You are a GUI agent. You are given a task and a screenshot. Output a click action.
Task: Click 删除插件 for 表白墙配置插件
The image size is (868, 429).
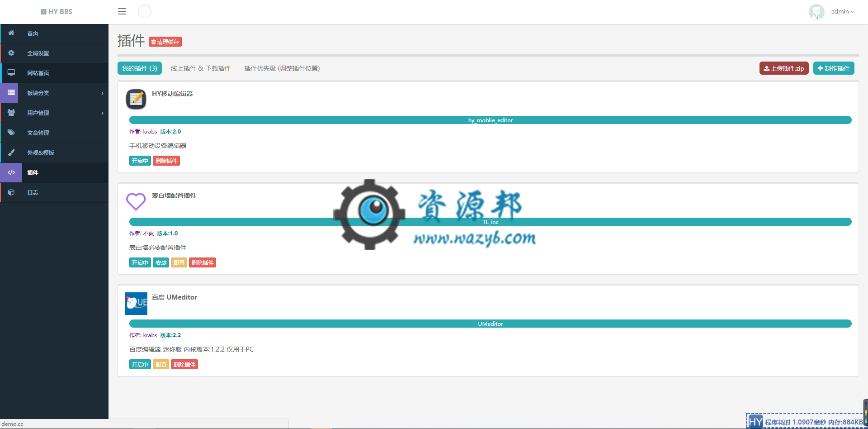click(x=203, y=262)
